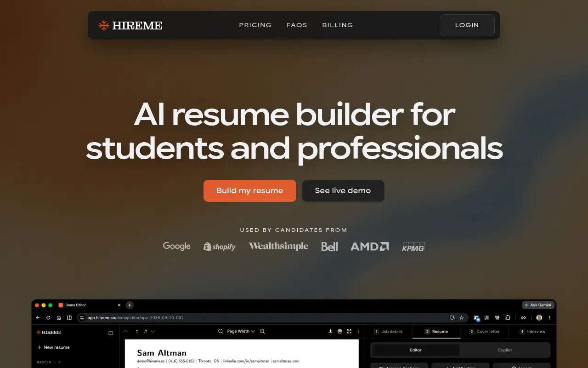Click the KPMG company logo

413,247
